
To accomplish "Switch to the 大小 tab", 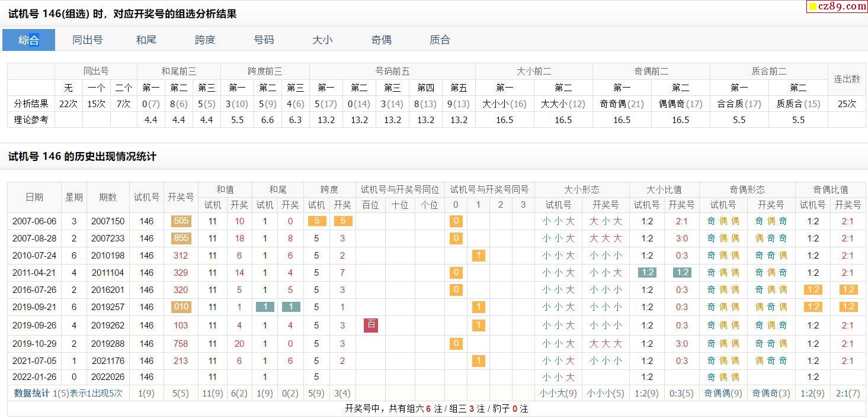I will (x=322, y=40).
